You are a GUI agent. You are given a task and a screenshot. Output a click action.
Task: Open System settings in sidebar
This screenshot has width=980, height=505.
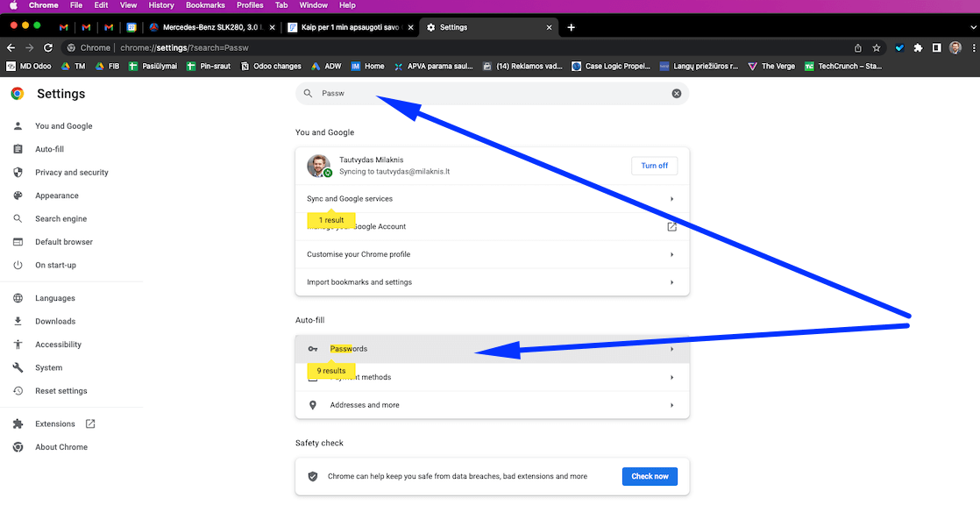(x=49, y=367)
